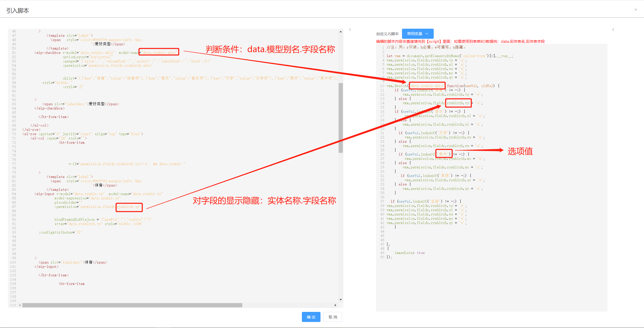Close the 引入脚本 dialog with X
This screenshot has width=644, height=328.
pos(636,10)
